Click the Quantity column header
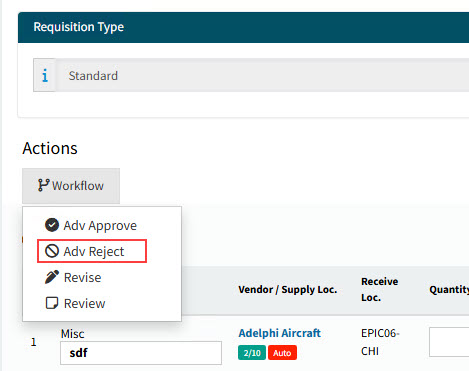This screenshot has height=371, width=469. (x=449, y=289)
